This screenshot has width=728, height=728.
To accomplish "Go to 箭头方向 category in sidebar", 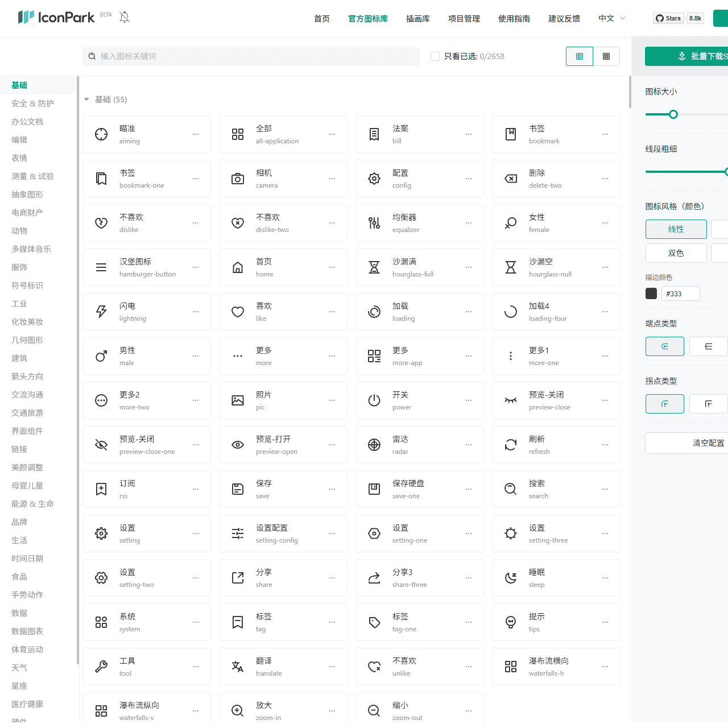I will (x=27, y=377).
